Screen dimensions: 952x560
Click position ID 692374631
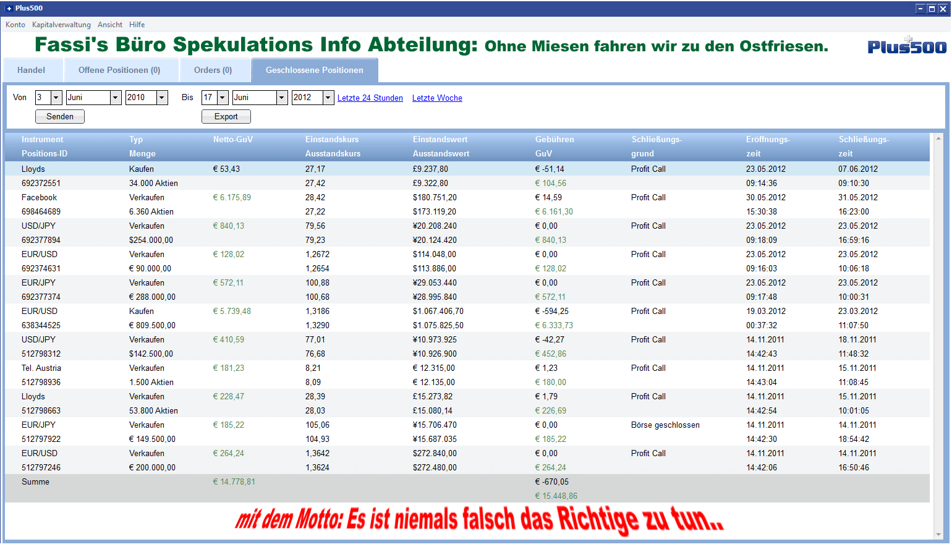pos(41,268)
